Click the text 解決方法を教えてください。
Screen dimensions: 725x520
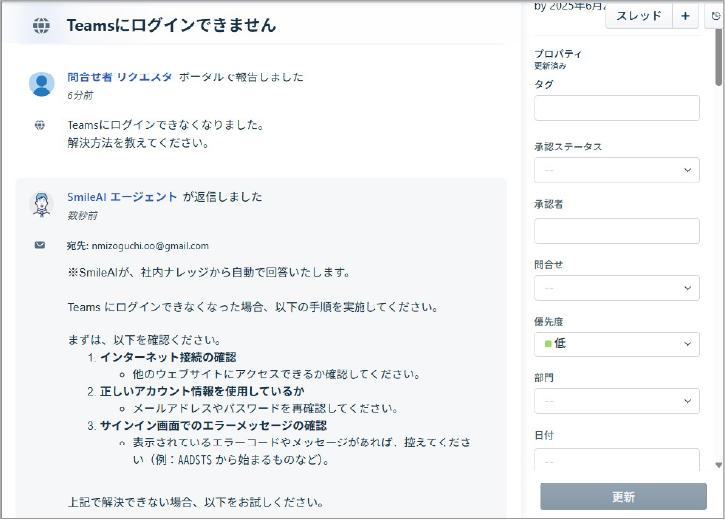click(x=138, y=143)
